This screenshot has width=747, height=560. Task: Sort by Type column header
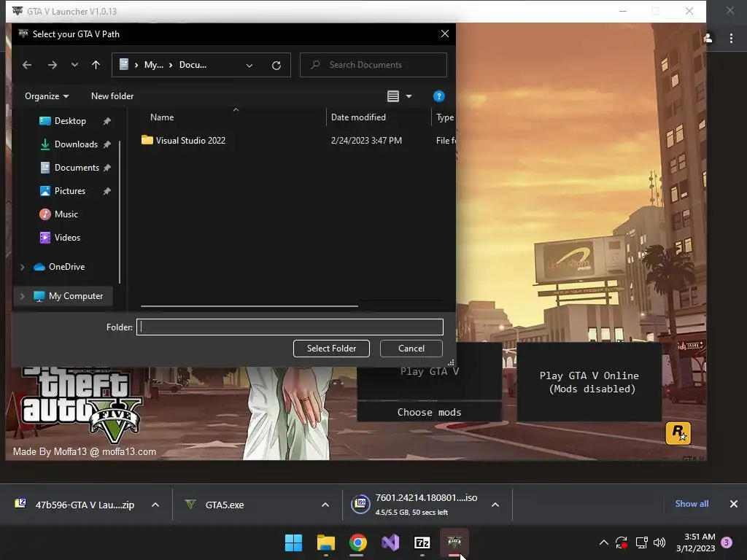pos(444,117)
